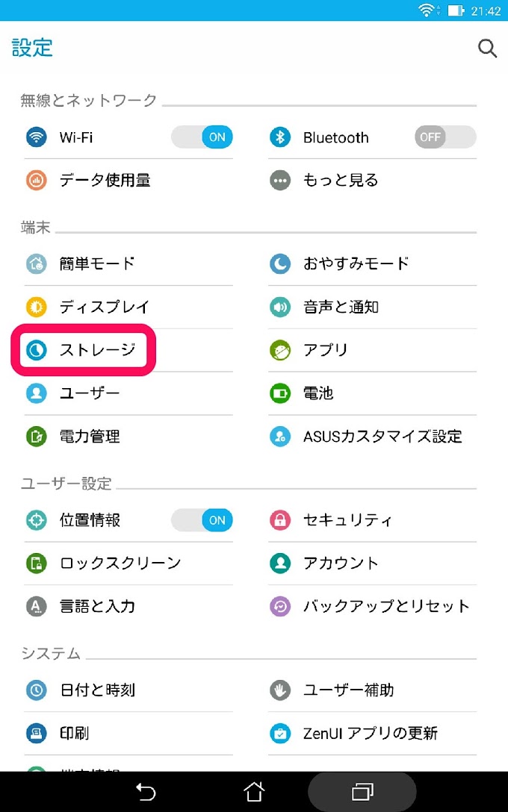The height and width of the screenshot is (812, 508).
Task: Open ディスプレイ display settings
Action: [x=128, y=307]
